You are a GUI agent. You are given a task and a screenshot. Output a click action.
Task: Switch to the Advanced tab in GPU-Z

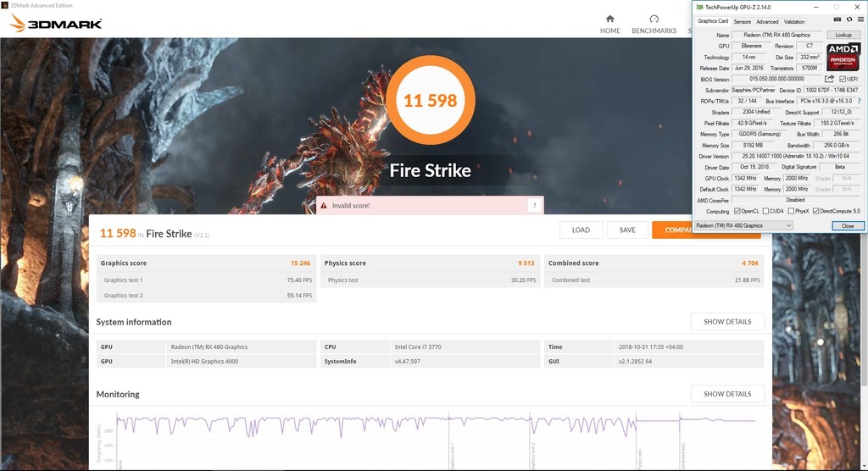pyautogui.click(x=766, y=21)
